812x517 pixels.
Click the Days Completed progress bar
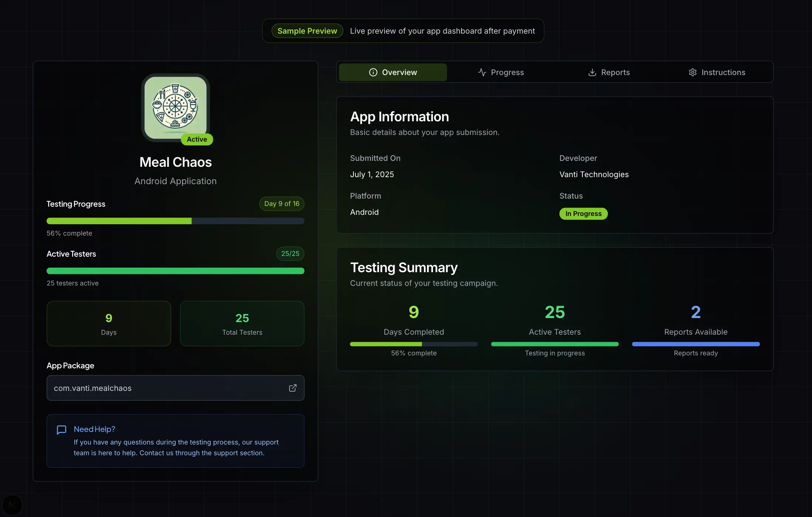click(x=414, y=344)
